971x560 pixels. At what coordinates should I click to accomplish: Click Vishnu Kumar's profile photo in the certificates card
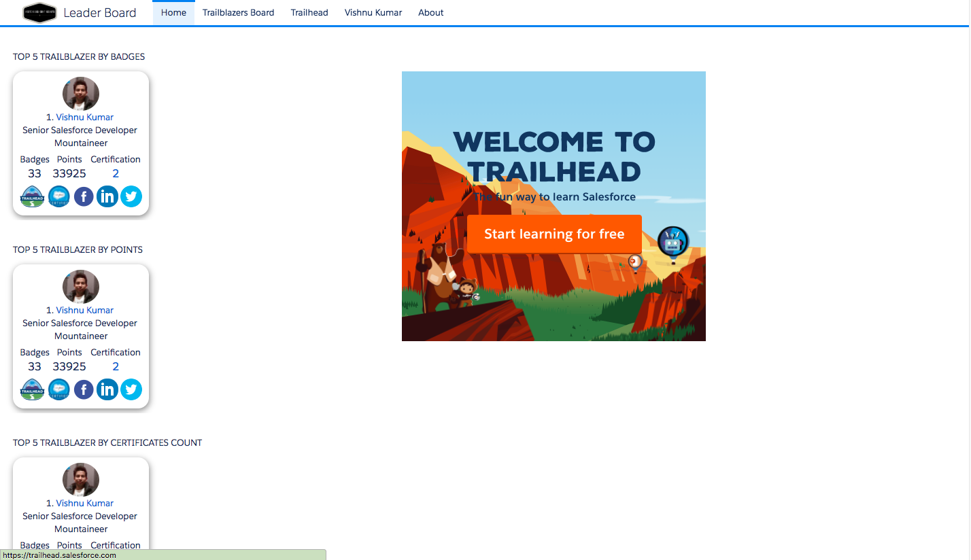81,480
